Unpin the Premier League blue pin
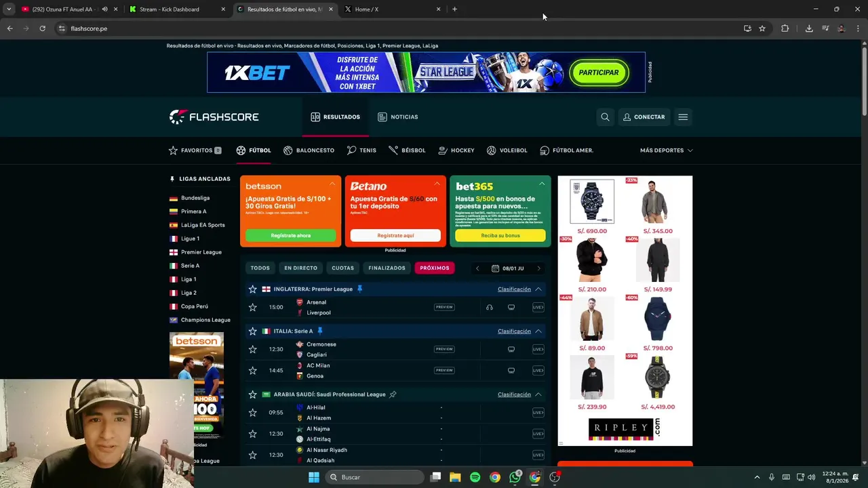 360,289
